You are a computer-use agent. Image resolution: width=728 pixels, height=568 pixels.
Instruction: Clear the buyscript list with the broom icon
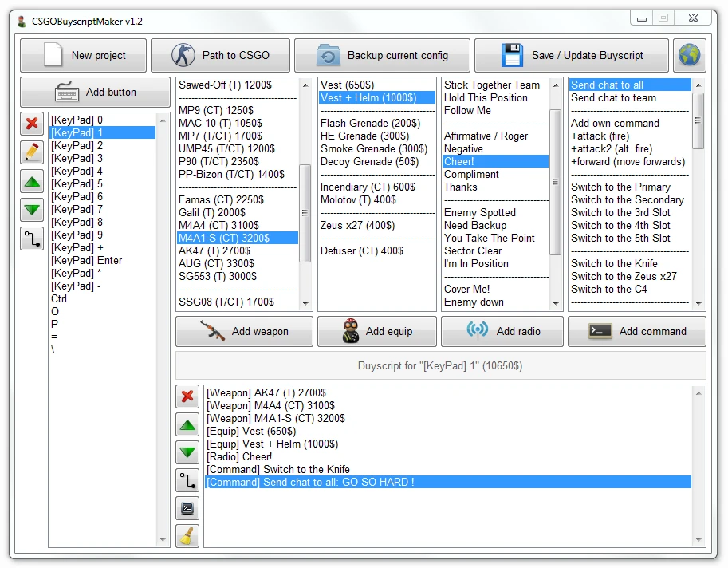click(187, 535)
